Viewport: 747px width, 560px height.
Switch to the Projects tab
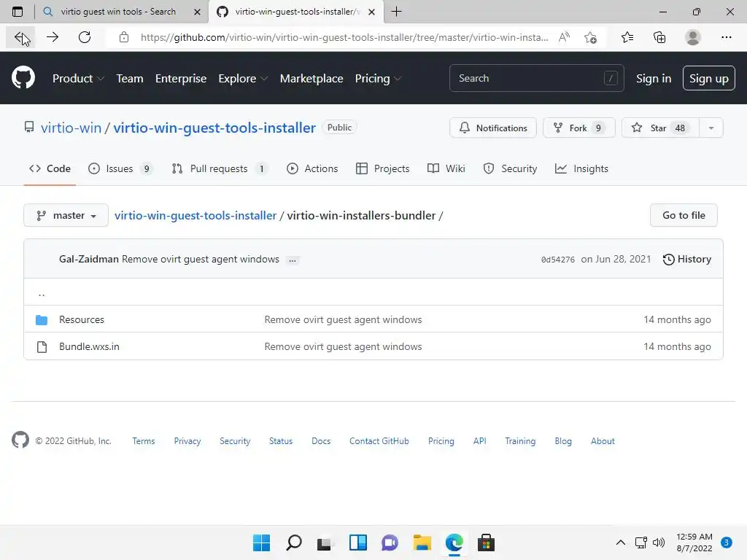pos(382,168)
